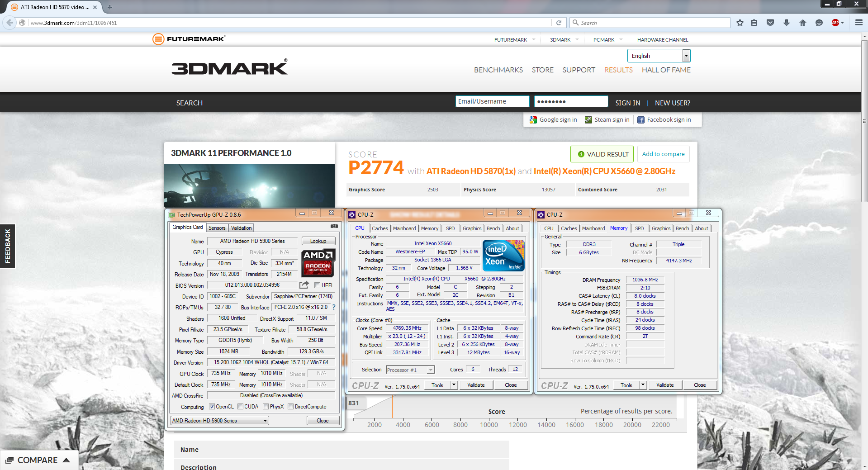Go to the browser home icon
Image resolution: width=868 pixels, height=470 pixels.
coord(803,23)
